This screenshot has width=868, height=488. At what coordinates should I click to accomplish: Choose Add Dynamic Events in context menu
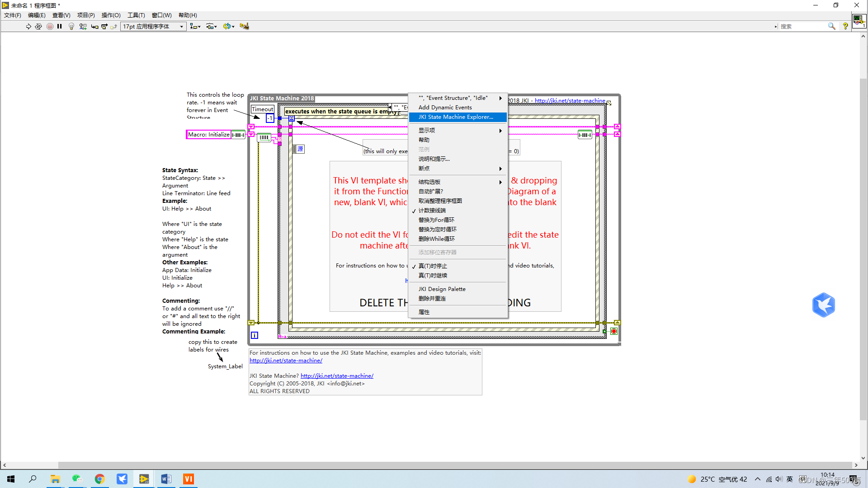tap(458, 107)
